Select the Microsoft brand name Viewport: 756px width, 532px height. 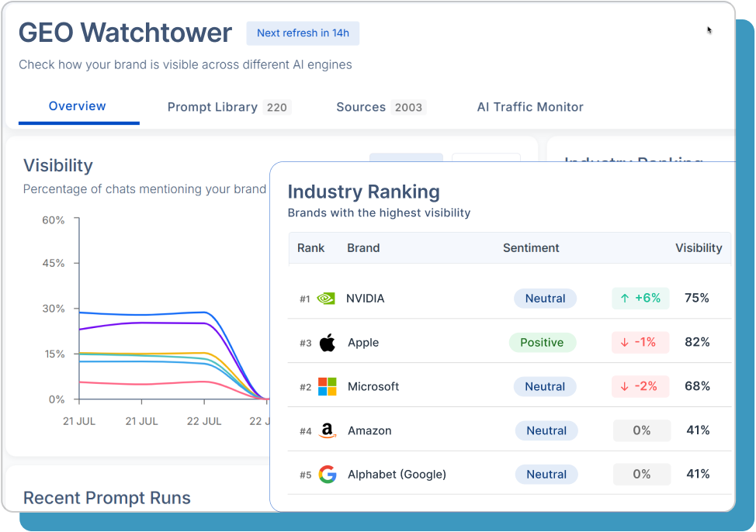pos(373,386)
